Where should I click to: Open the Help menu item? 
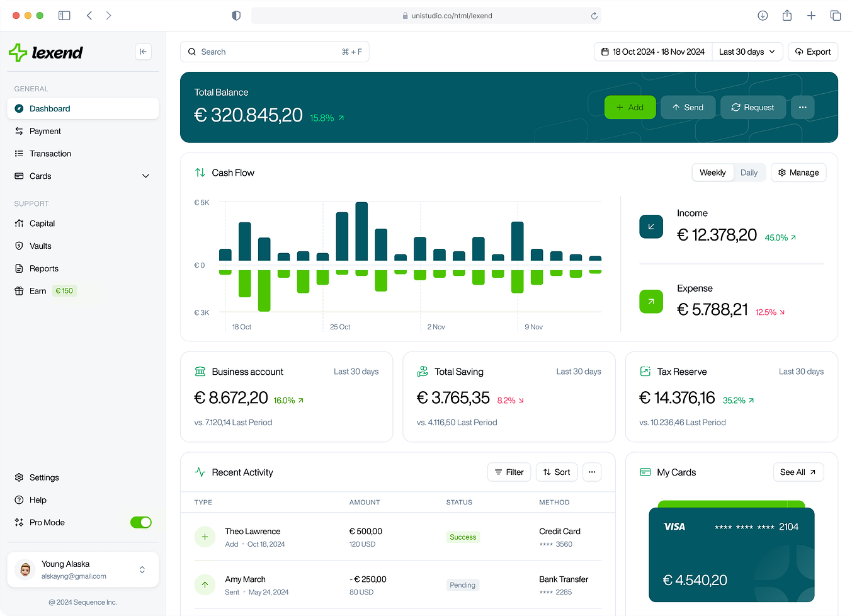coord(38,499)
